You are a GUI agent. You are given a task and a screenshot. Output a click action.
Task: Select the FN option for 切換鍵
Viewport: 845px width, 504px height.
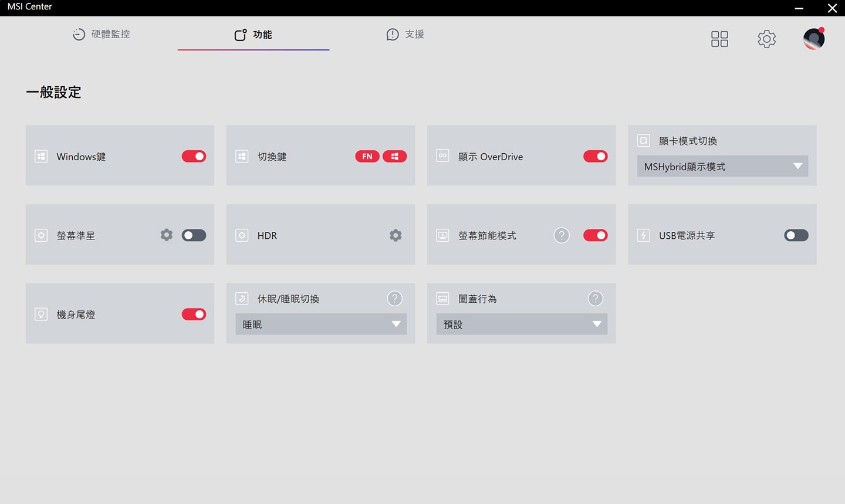367,156
